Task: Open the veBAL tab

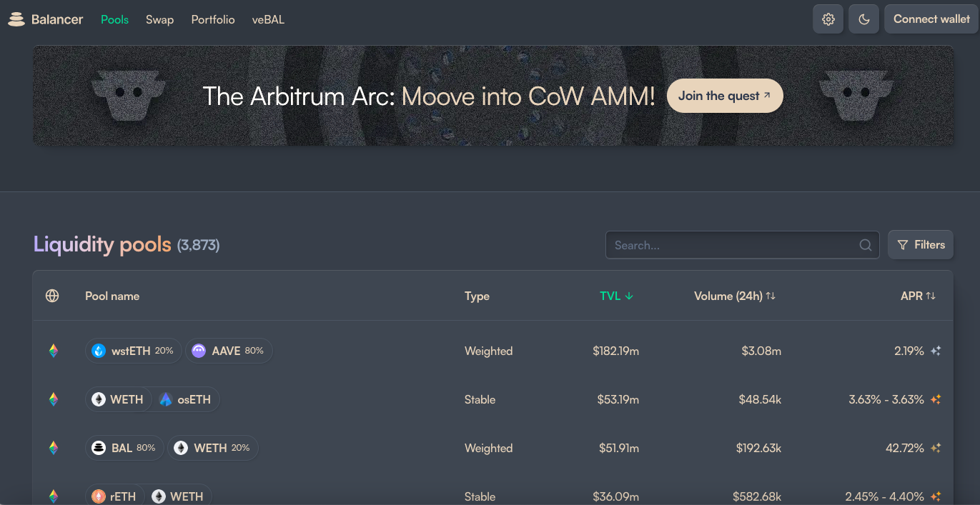Action: pos(268,20)
